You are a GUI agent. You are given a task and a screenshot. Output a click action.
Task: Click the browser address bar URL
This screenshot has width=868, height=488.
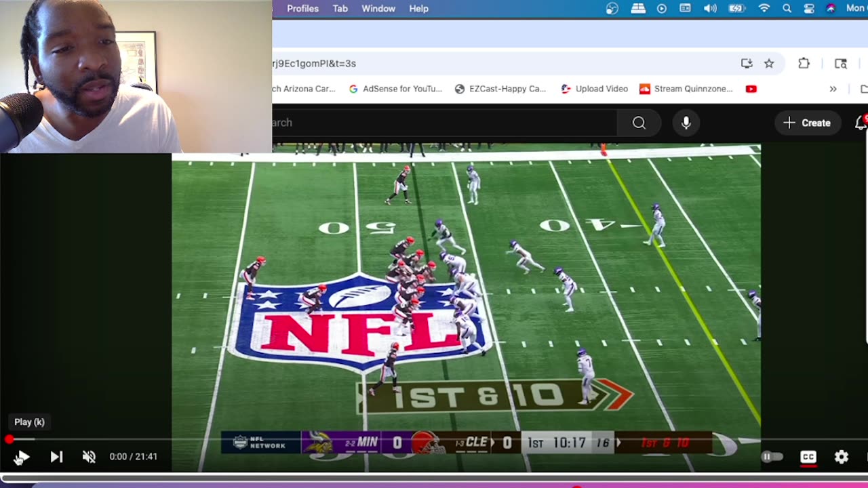coord(314,63)
